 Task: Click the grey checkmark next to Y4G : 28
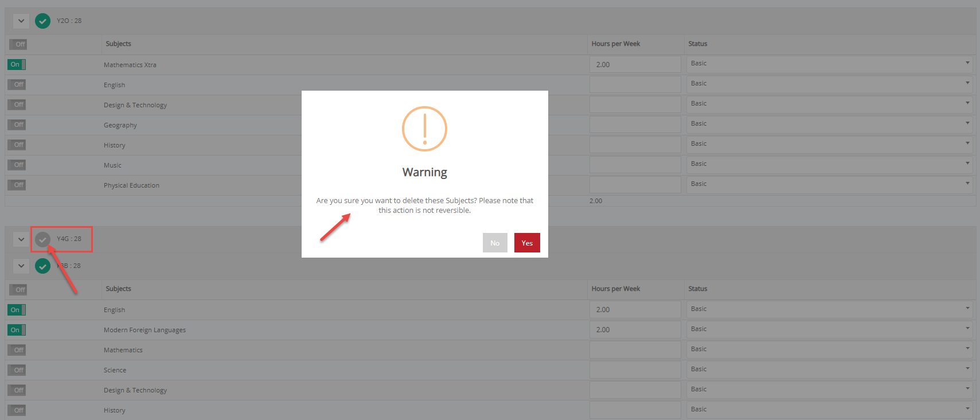[42, 239]
